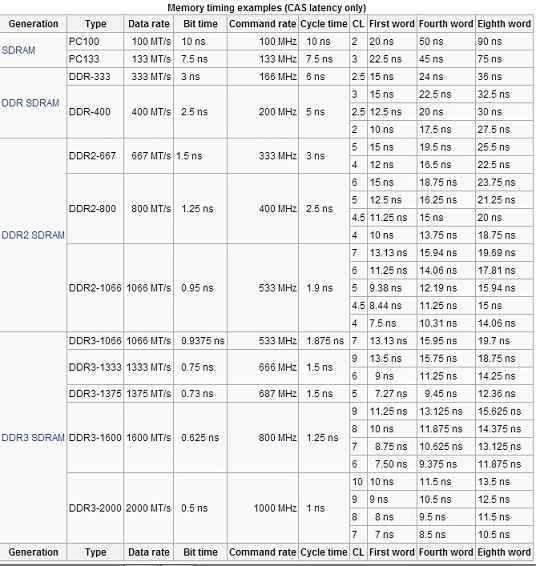The image size is (536, 566).
Task: Open the DDR SDRAM generation link
Action: [30, 103]
